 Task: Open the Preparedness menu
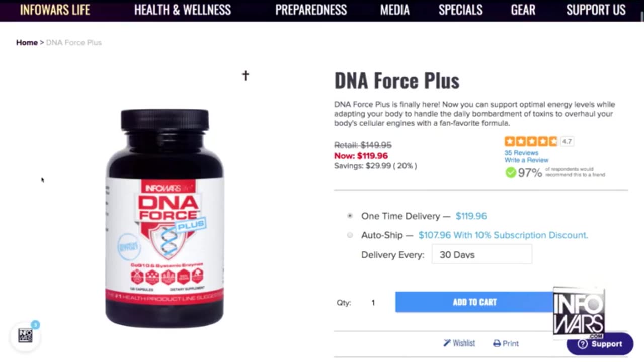(x=310, y=10)
